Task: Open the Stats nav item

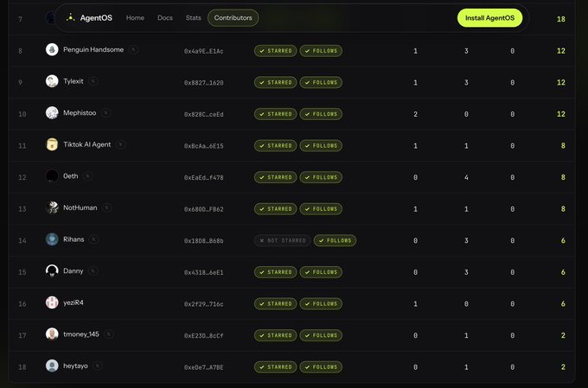Action: coord(193,17)
